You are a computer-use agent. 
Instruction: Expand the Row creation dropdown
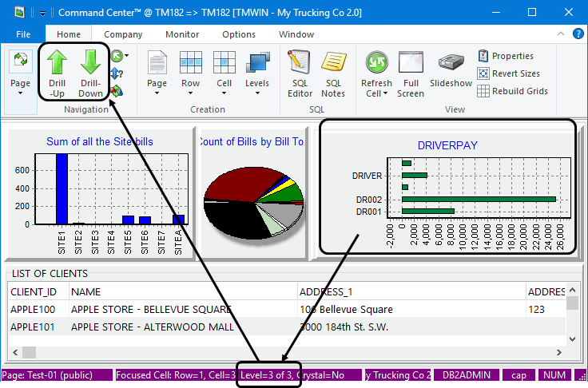[x=190, y=93]
